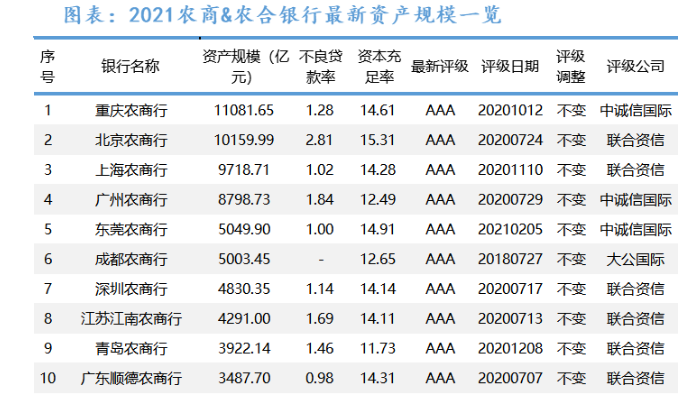Click the 资本充足率 column header
The image size is (698, 397).
379,67
